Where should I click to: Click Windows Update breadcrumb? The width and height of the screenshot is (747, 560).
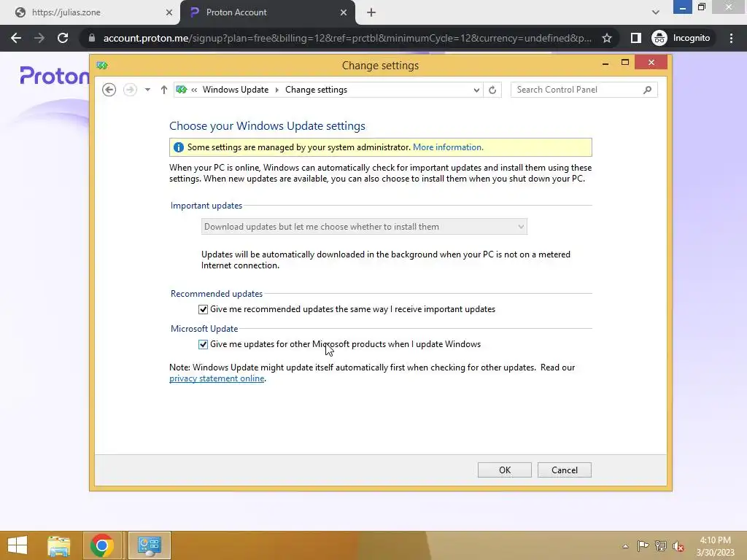click(236, 90)
